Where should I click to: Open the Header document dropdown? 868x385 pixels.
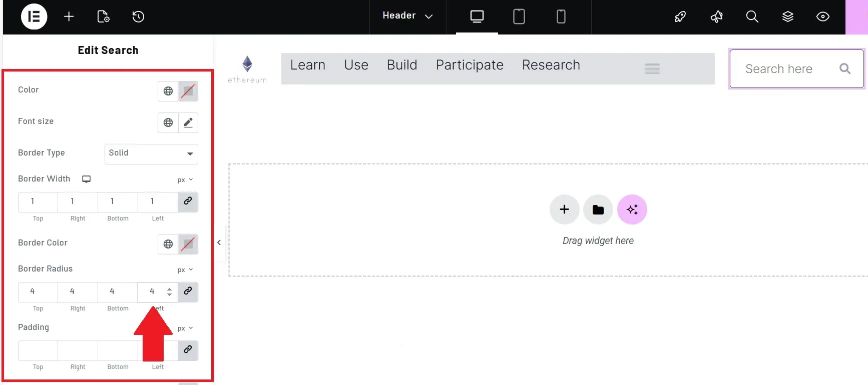pyautogui.click(x=407, y=16)
